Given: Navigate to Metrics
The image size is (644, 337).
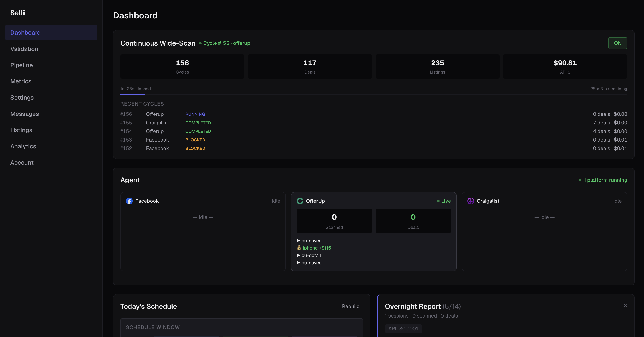Looking at the screenshot, I should point(51,81).
